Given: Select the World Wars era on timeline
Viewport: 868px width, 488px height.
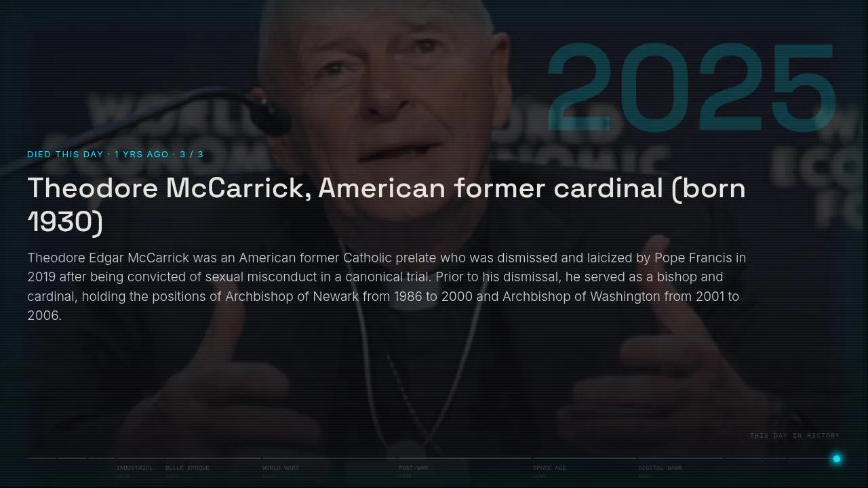Looking at the screenshot, I should click(281, 468).
